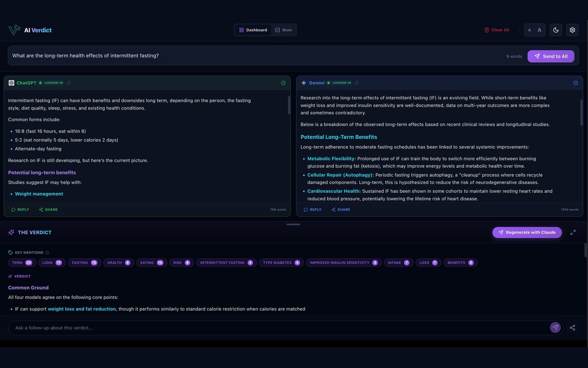Viewport: 588px width, 368px height.
Task: Select the larger font size A button
Action: point(539,30)
